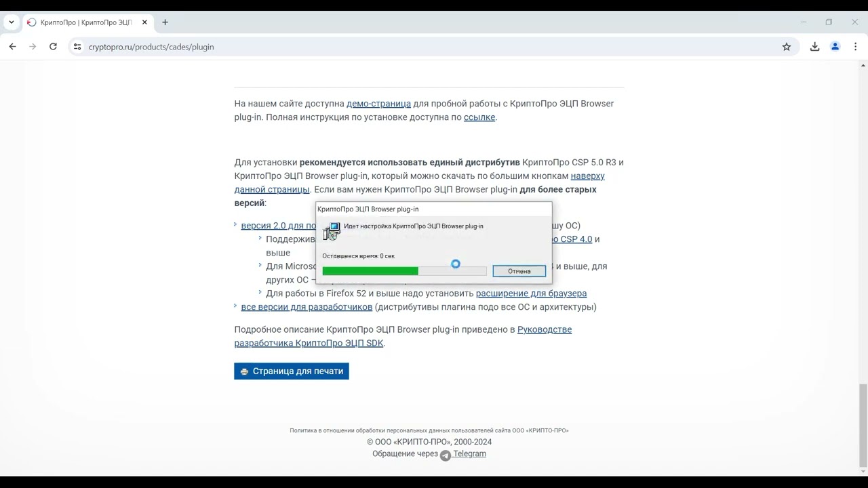
Task: Click the scrollbar up arrow
Action: click(863, 65)
